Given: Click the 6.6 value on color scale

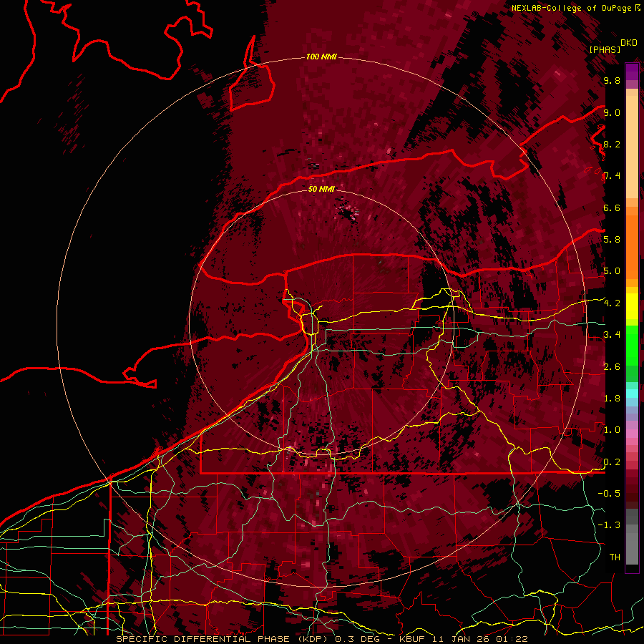Looking at the screenshot, I should click(612, 208).
